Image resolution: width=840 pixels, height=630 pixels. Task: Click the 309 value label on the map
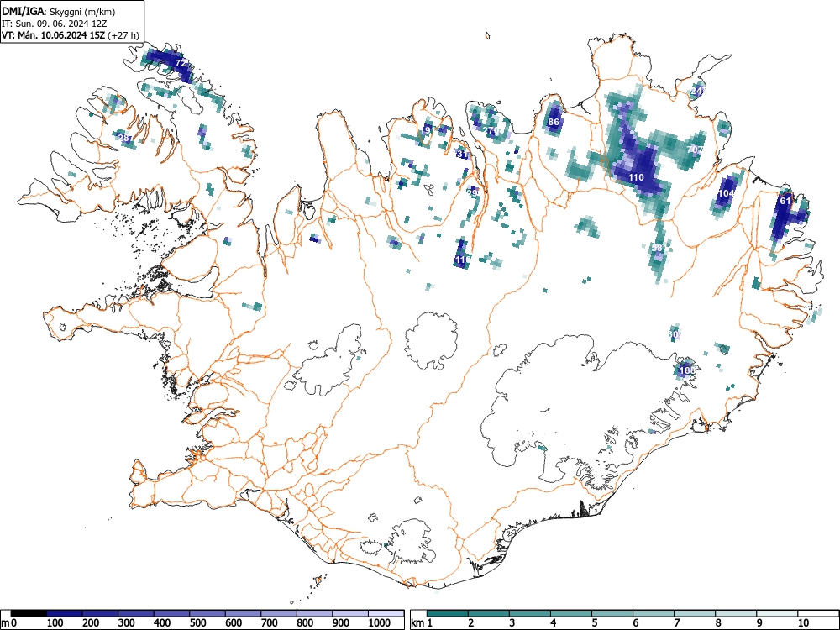tap(675, 334)
